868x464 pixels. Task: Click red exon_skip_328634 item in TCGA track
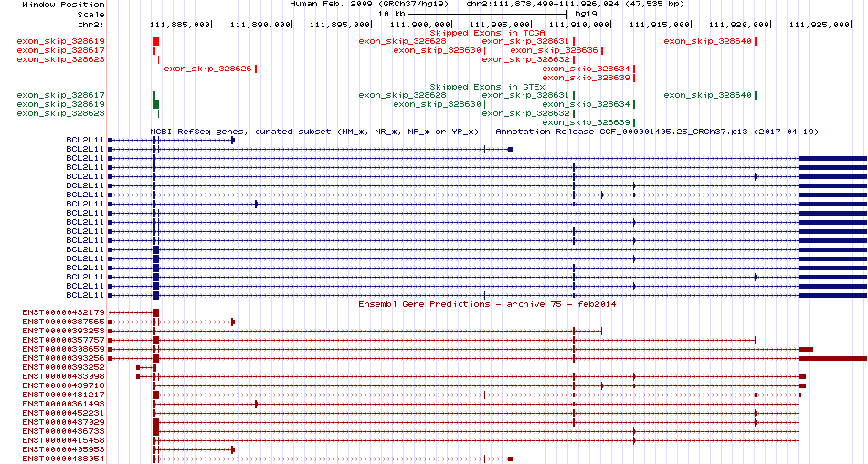coord(588,69)
